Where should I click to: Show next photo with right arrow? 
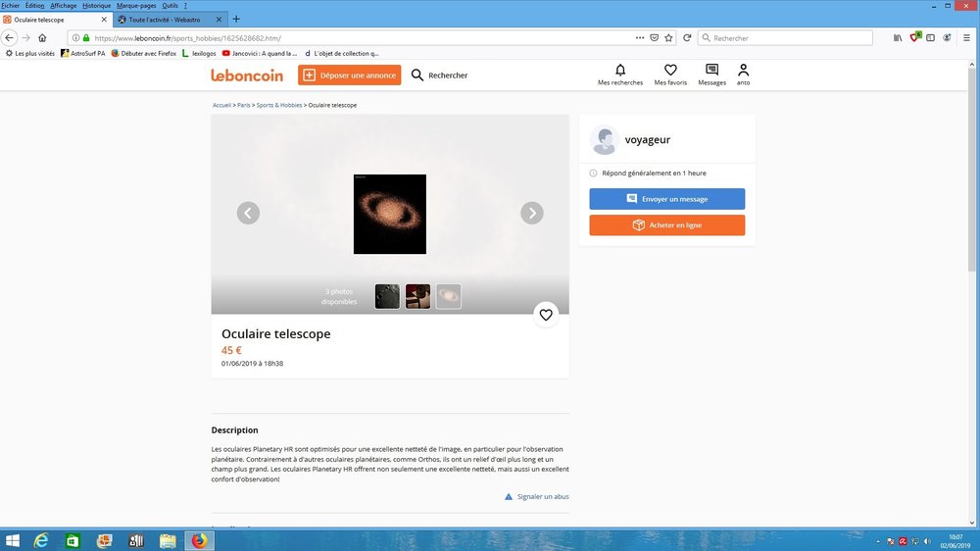(x=532, y=214)
